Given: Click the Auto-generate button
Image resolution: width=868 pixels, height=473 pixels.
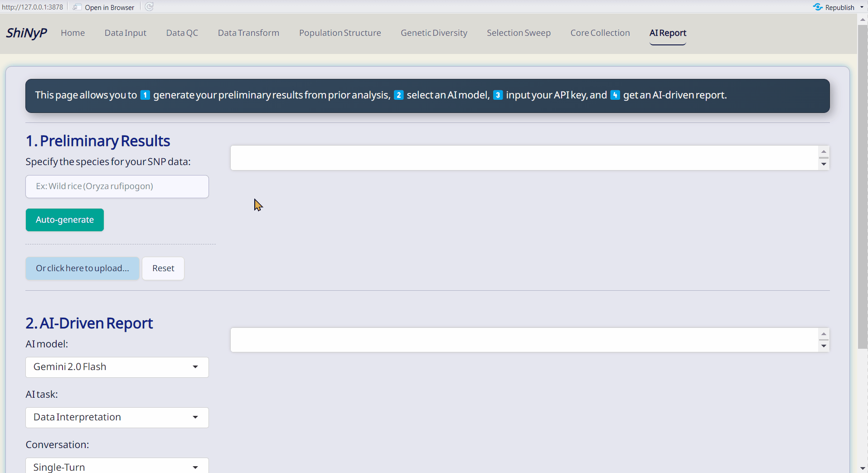Looking at the screenshot, I should click(x=65, y=220).
